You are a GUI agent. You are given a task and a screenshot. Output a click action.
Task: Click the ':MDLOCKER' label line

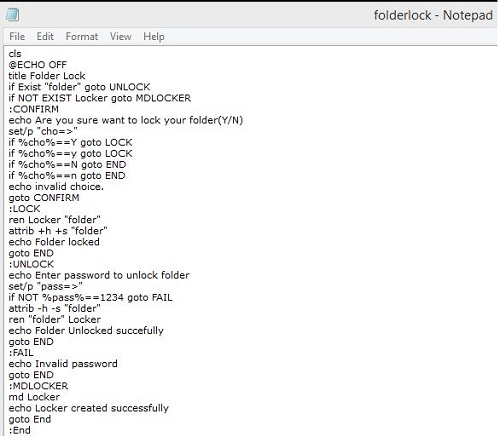point(38,386)
